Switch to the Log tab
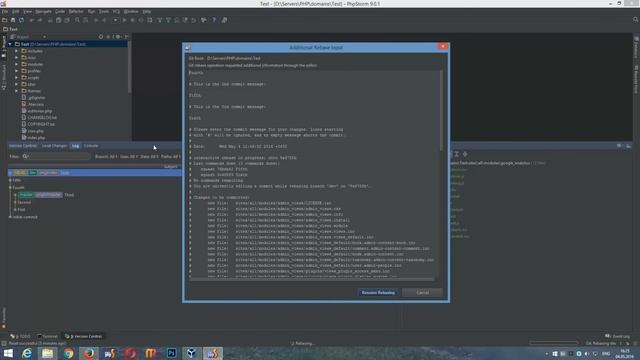 [x=75, y=146]
